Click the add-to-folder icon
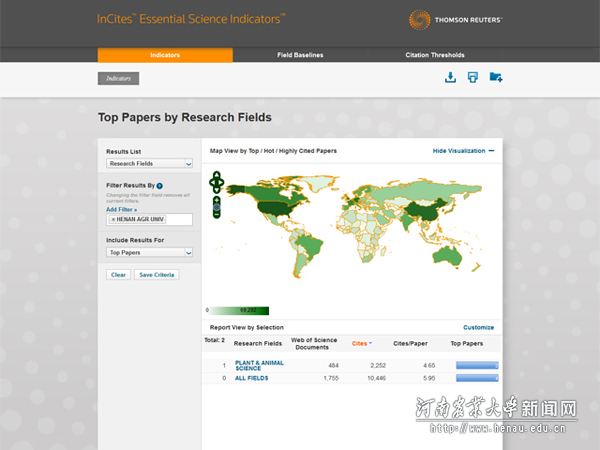 pos(496,77)
